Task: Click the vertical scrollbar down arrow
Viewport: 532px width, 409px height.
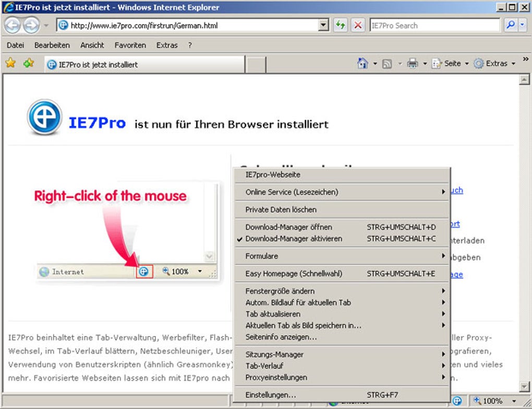Action: point(524,386)
